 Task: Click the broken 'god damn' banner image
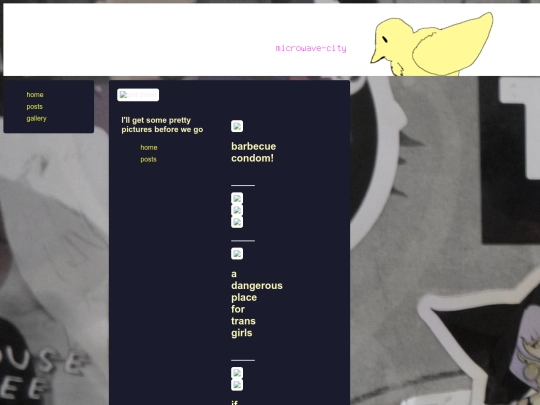point(138,95)
